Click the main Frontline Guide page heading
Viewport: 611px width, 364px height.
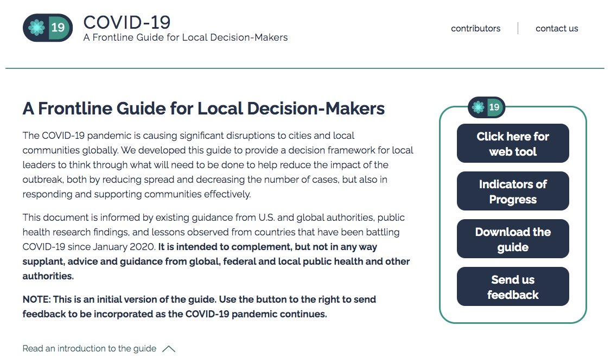(x=203, y=108)
